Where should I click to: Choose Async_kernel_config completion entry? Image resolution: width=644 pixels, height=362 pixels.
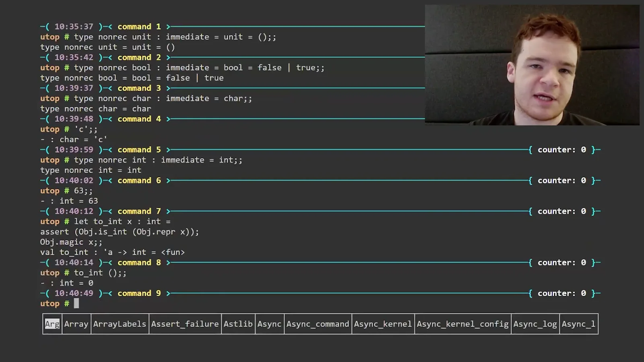pos(462,324)
